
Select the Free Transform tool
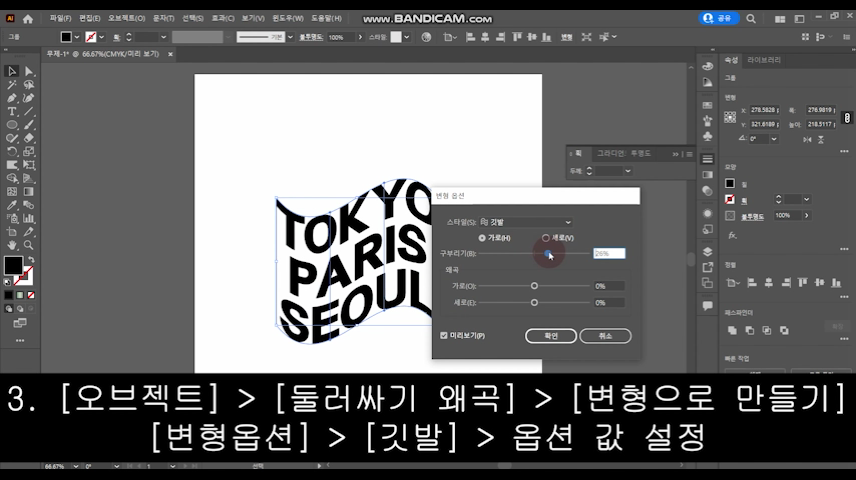(29, 165)
